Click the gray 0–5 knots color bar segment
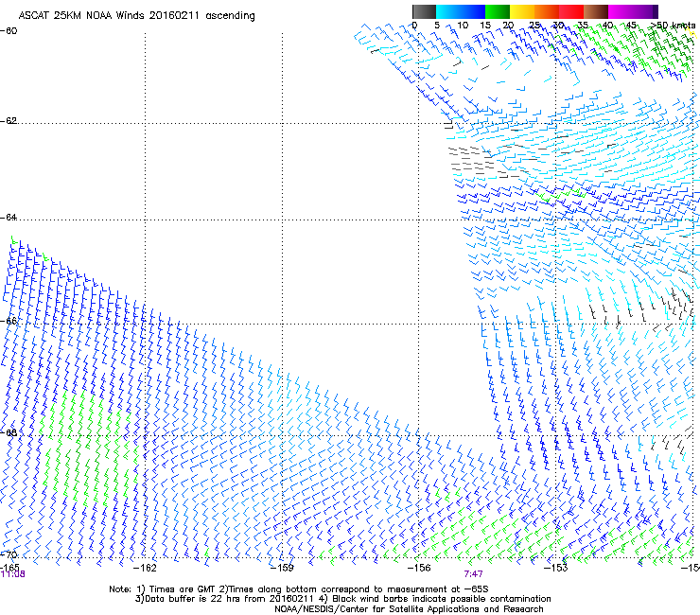Screen dimensions: 700x615 click(424, 11)
